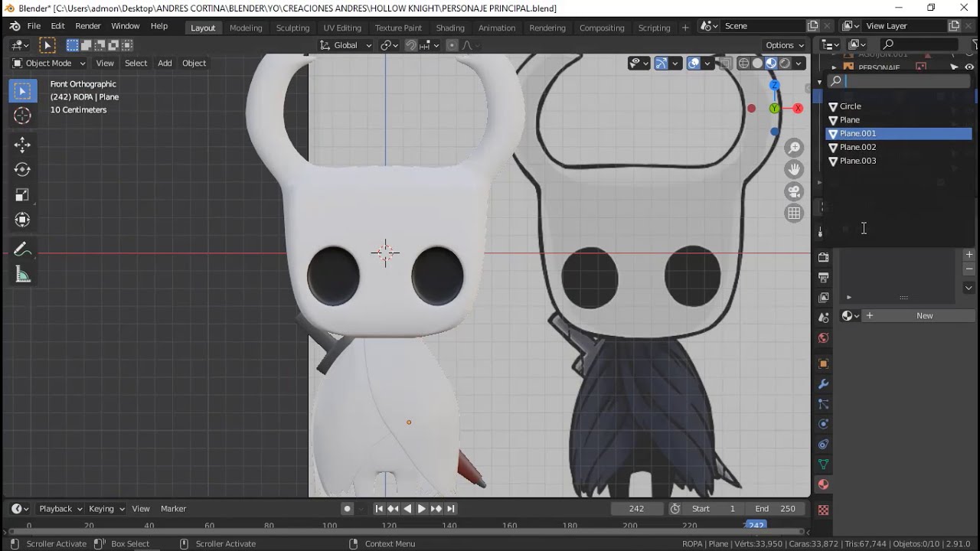The height and width of the screenshot is (551, 980).
Task: Open the Global orientation dropdown
Action: [x=346, y=45]
